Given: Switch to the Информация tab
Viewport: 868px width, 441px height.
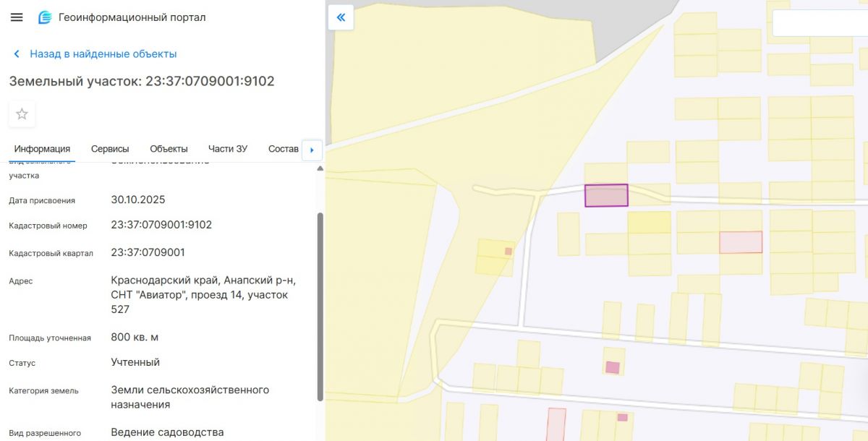Looking at the screenshot, I should click(x=42, y=149).
